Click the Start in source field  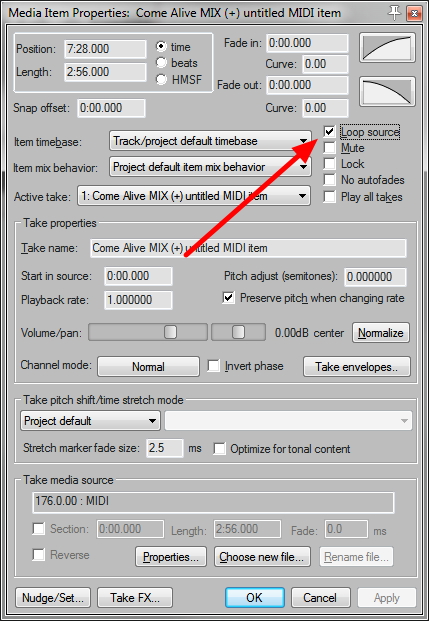coord(138,276)
